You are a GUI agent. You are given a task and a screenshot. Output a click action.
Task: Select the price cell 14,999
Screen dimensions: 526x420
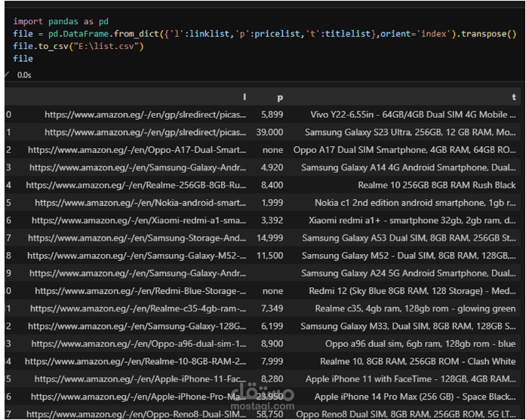click(269, 238)
